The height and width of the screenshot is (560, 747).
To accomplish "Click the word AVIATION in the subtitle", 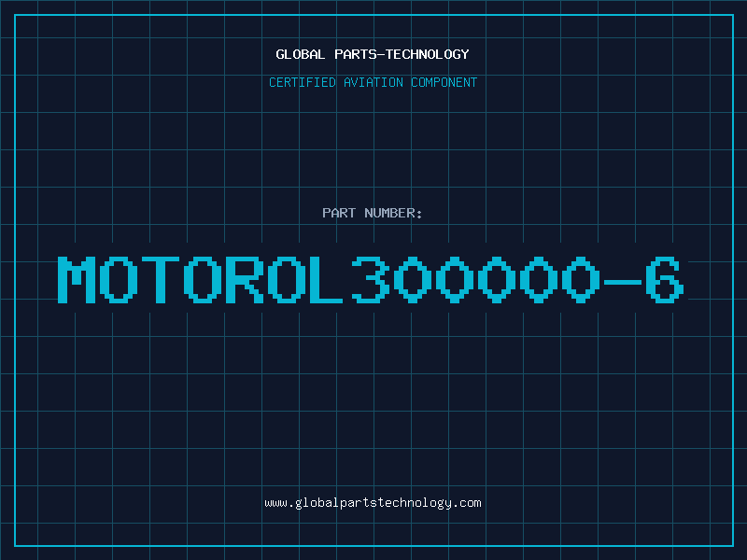I will 373,82.
